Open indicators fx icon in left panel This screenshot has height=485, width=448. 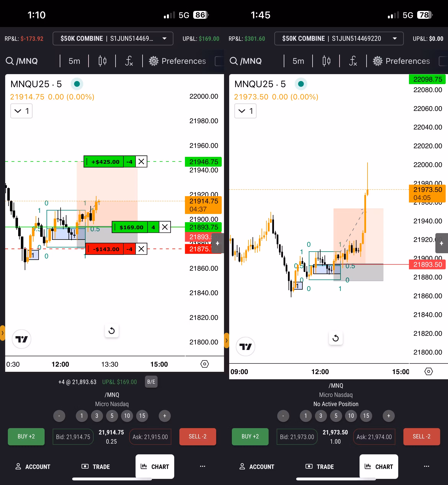pyautogui.click(x=129, y=61)
